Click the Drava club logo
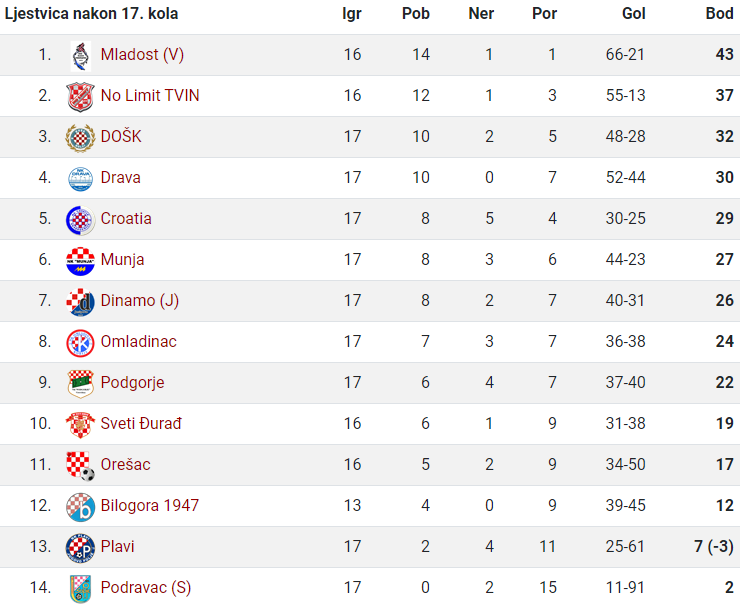The height and width of the screenshot is (607, 741). (80, 179)
